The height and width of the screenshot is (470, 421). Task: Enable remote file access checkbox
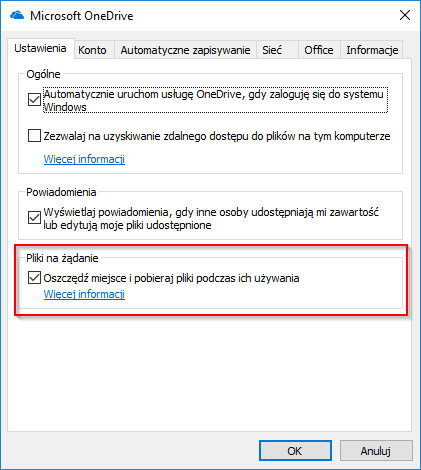pos(34,136)
